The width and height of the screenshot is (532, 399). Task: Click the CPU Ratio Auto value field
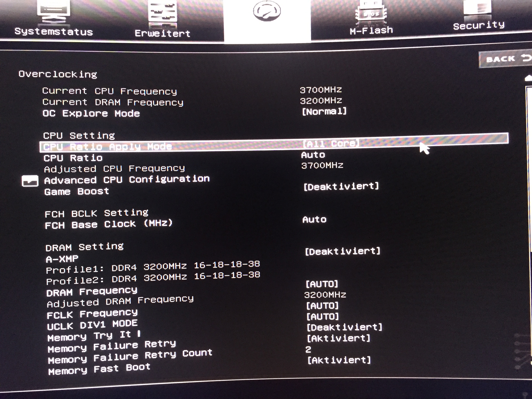click(x=313, y=155)
